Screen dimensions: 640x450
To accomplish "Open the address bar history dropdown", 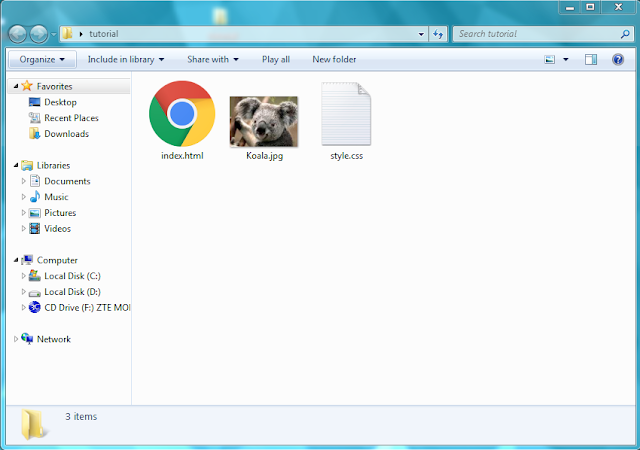I will click(421, 34).
